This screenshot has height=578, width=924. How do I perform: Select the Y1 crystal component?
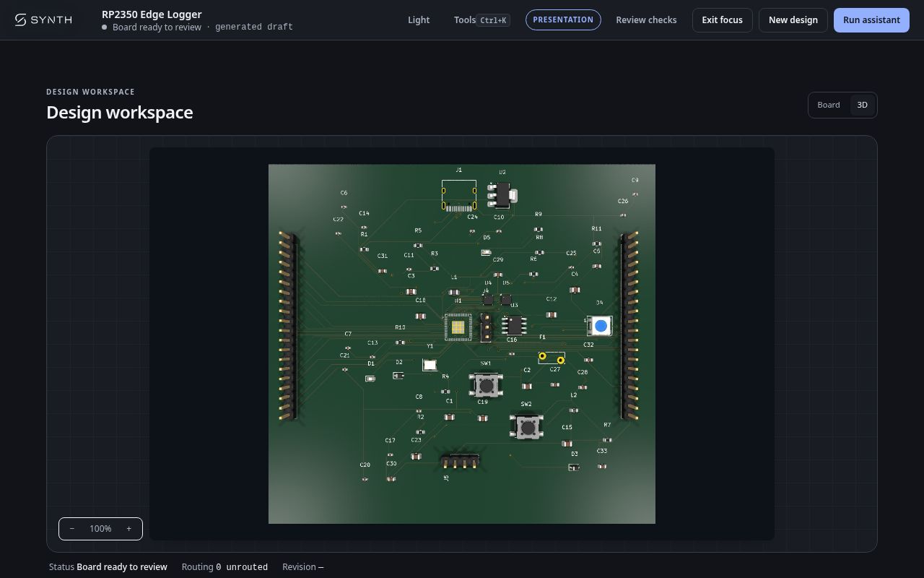click(x=430, y=365)
